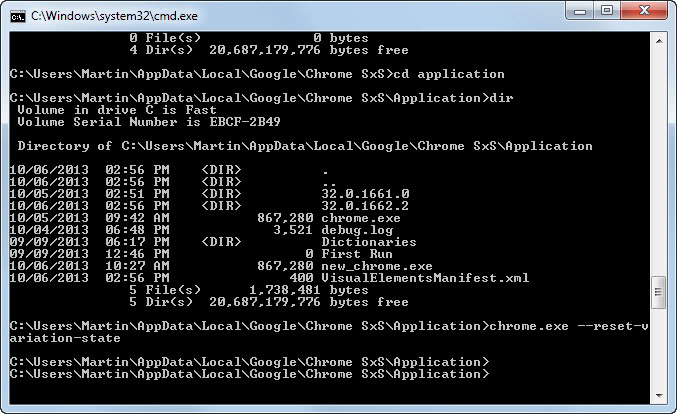Click the last empty command prompt line

point(250,374)
